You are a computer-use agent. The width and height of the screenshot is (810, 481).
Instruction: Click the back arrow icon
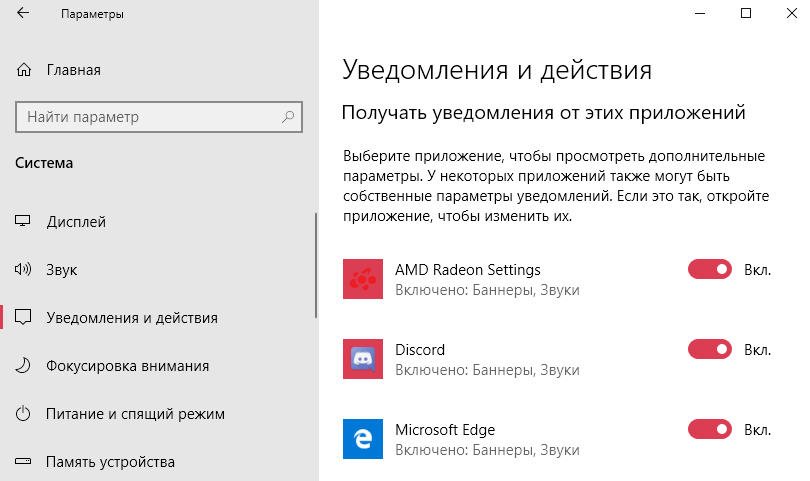tap(24, 15)
